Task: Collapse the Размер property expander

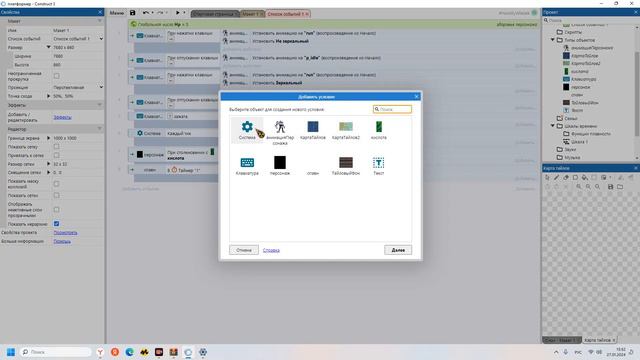Action: point(49,47)
